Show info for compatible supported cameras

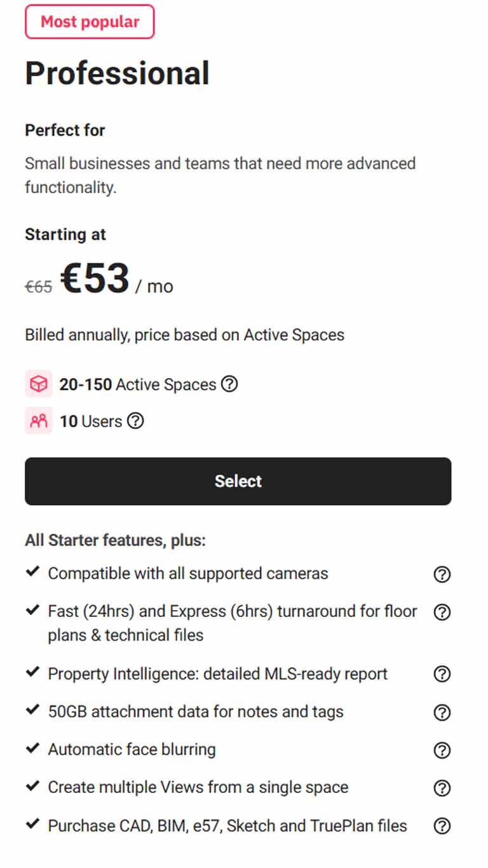(442, 574)
